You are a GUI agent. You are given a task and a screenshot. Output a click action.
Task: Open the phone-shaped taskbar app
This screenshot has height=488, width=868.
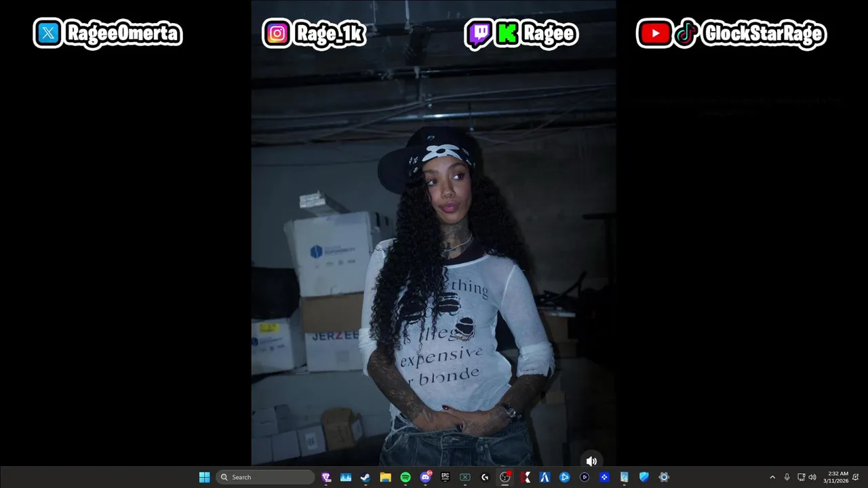624,477
